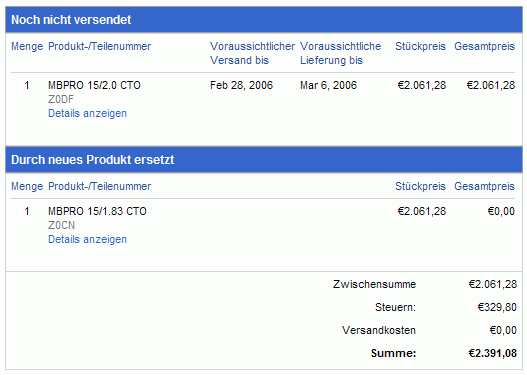This screenshot has height=375, width=527.
Task: Click the total amount €2.391,08
Action: click(x=493, y=353)
